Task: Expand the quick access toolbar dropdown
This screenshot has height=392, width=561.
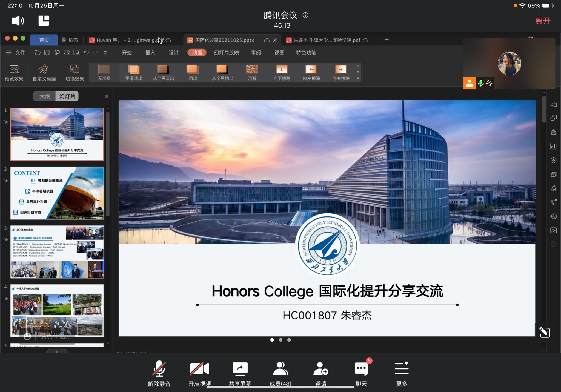Action: [x=105, y=53]
